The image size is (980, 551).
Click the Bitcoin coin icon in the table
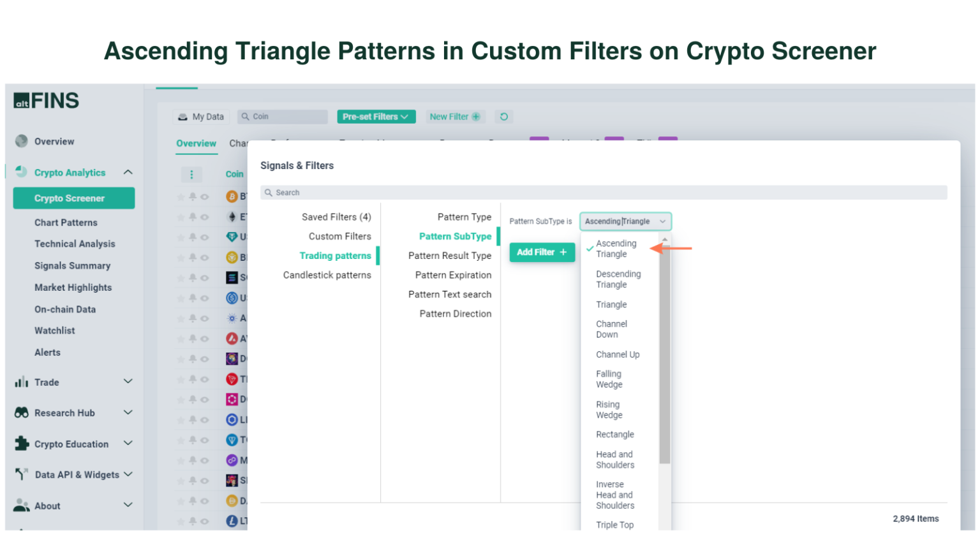[232, 196]
